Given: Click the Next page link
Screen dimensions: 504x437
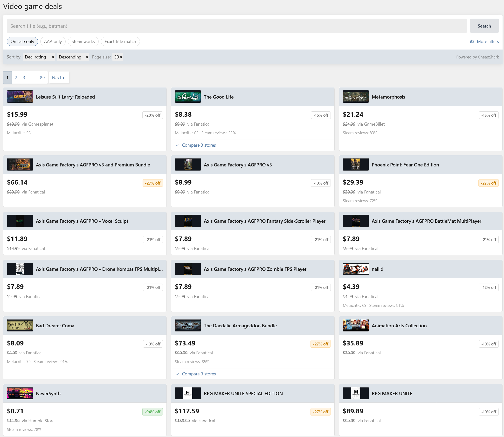Looking at the screenshot, I should point(59,78).
